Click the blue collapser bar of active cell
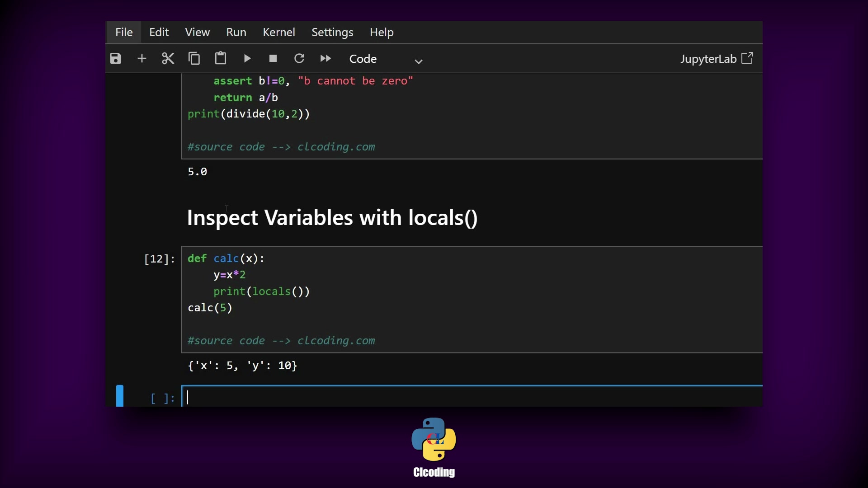The width and height of the screenshot is (868, 488). (x=120, y=396)
